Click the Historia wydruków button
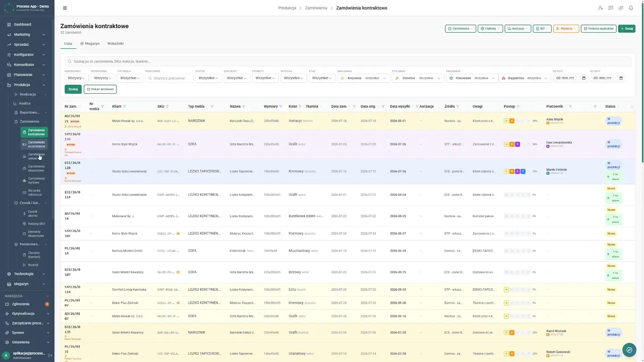 (598, 29)
